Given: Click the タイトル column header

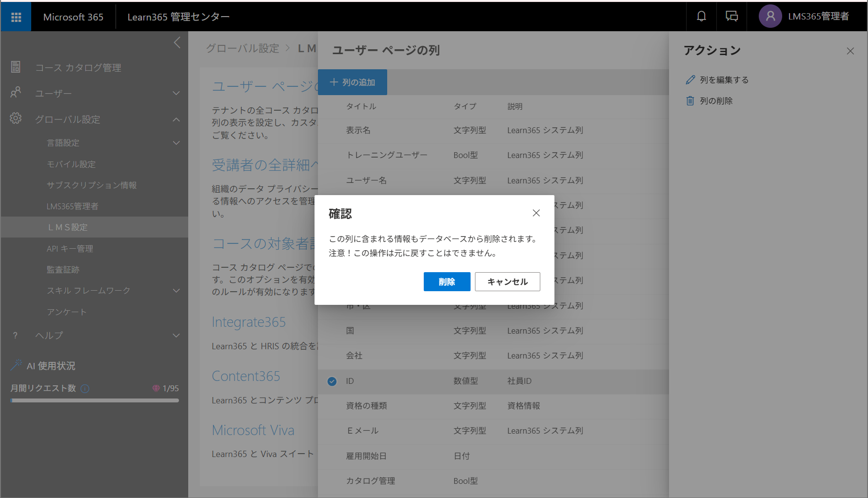Looking at the screenshot, I should click(361, 106).
